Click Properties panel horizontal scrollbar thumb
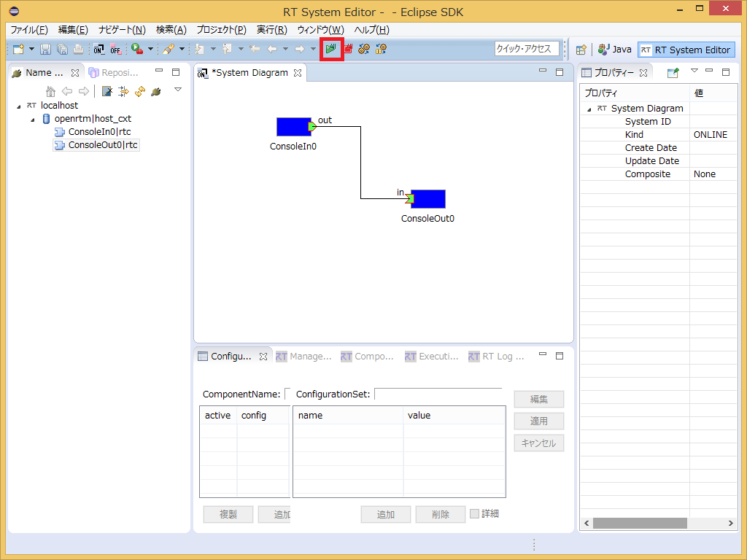Image resolution: width=747 pixels, height=560 pixels. (x=640, y=524)
